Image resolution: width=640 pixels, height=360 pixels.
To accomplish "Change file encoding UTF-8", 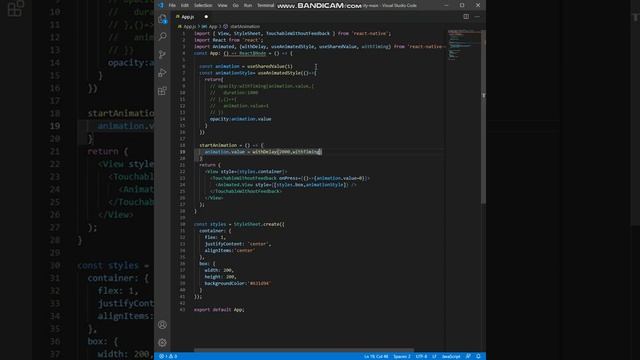I will pos(421,356).
